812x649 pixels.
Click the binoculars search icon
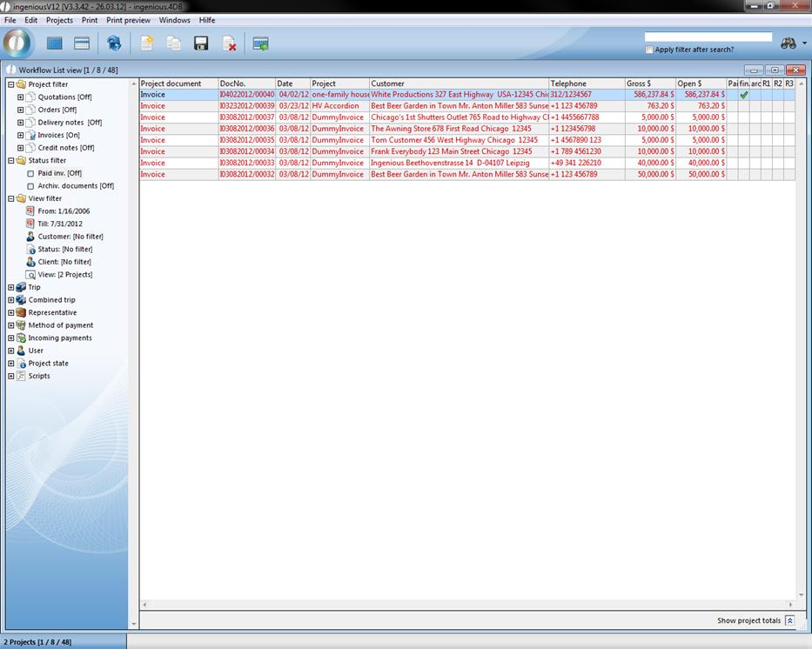[x=789, y=43]
